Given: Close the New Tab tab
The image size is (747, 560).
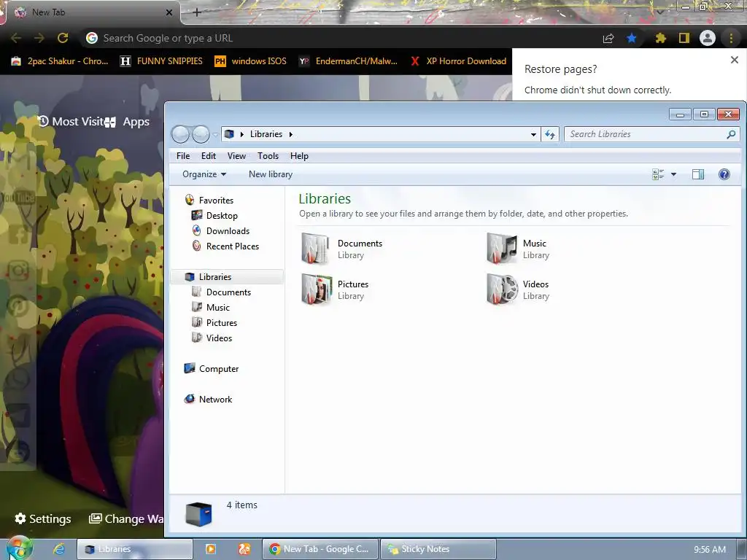Looking at the screenshot, I should pos(169,12).
